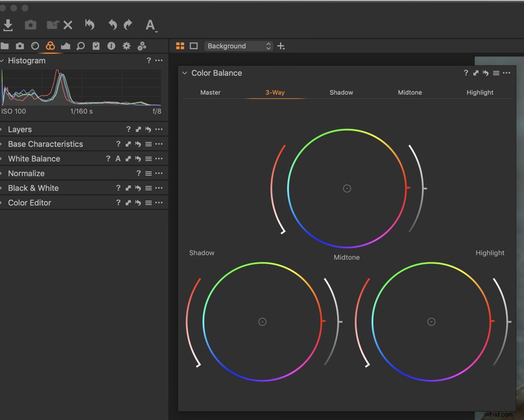Image resolution: width=524 pixels, height=420 pixels.
Task: Click the new layer plus button
Action: click(281, 46)
